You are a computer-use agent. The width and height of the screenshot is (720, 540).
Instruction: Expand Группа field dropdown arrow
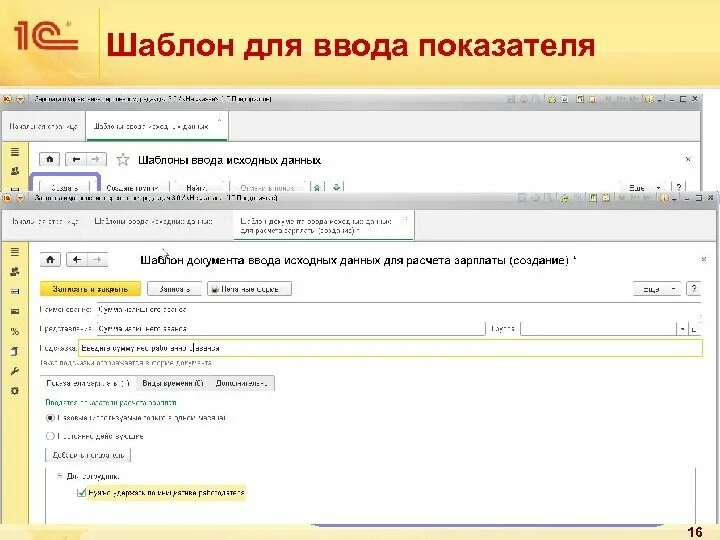click(682, 329)
